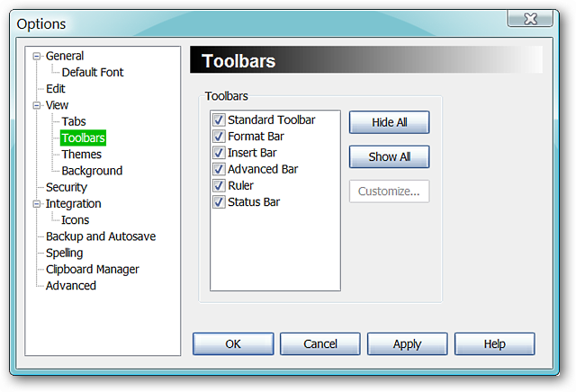Select the Clipboard Manager entry

pyautogui.click(x=92, y=270)
